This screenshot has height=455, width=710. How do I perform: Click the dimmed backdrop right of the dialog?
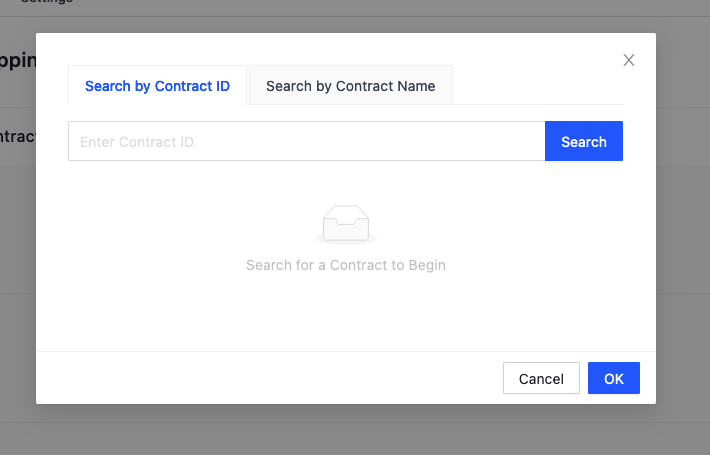click(x=683, y=220)
